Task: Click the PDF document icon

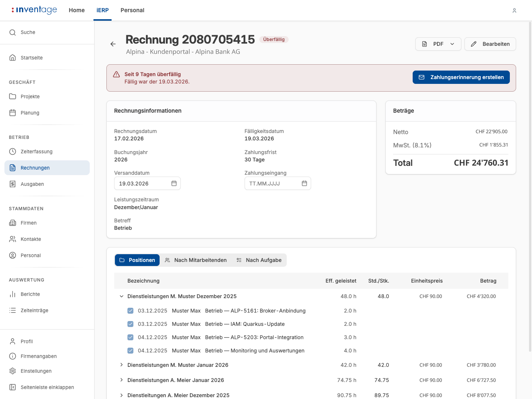Action: [x=424, y=44]
